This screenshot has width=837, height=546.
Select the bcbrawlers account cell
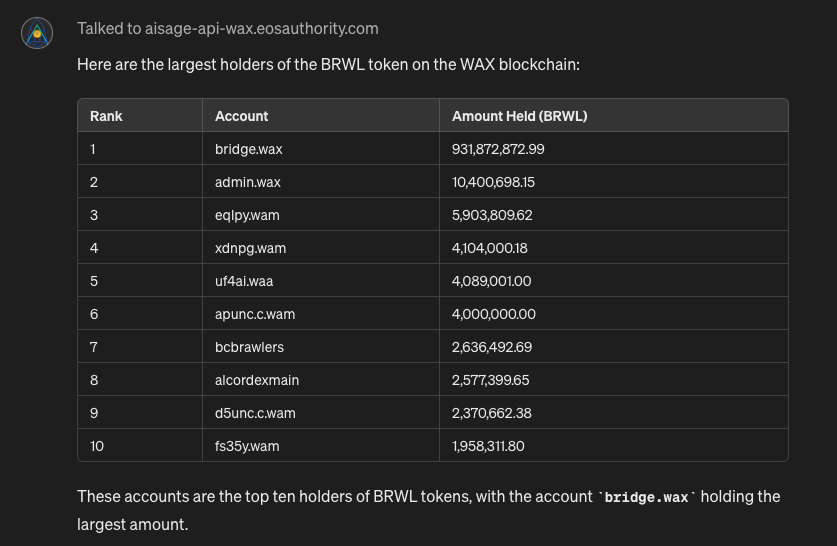tap(249, 347)
